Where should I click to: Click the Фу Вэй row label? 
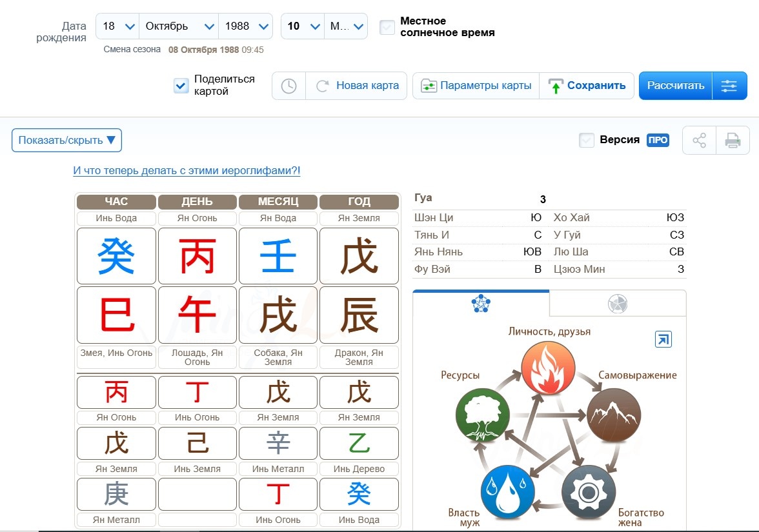(x=432, y=270)
